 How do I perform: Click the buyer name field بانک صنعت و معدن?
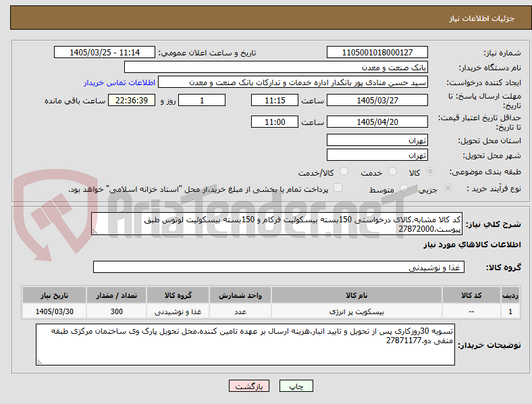coord(276,67)
